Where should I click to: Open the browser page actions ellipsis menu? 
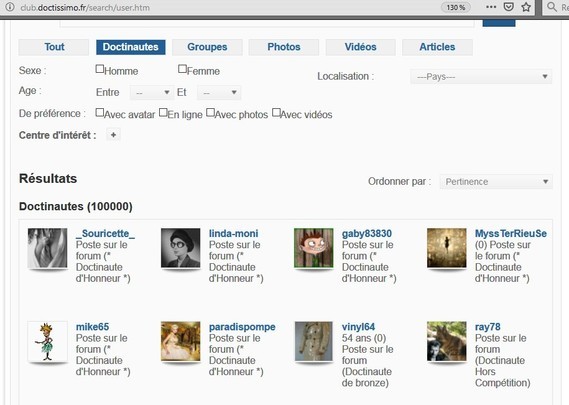(491, 7)
